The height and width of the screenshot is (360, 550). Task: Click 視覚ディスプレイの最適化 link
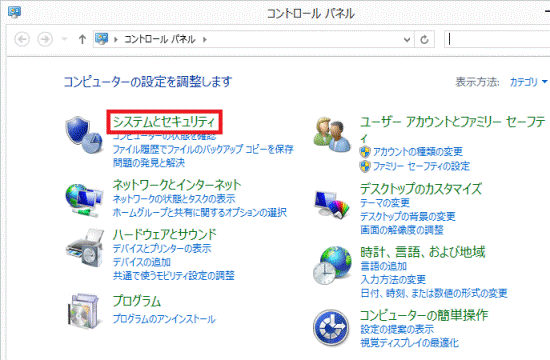coord(409,343)
